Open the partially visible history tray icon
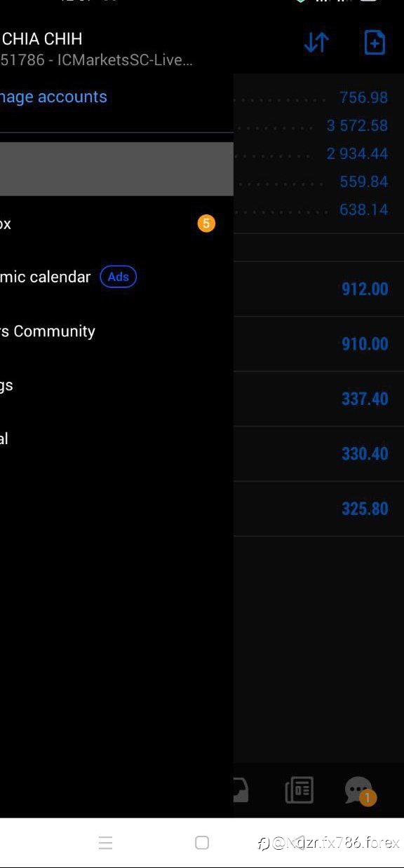This screenshot has width=404, height=868. coord(241,790)
